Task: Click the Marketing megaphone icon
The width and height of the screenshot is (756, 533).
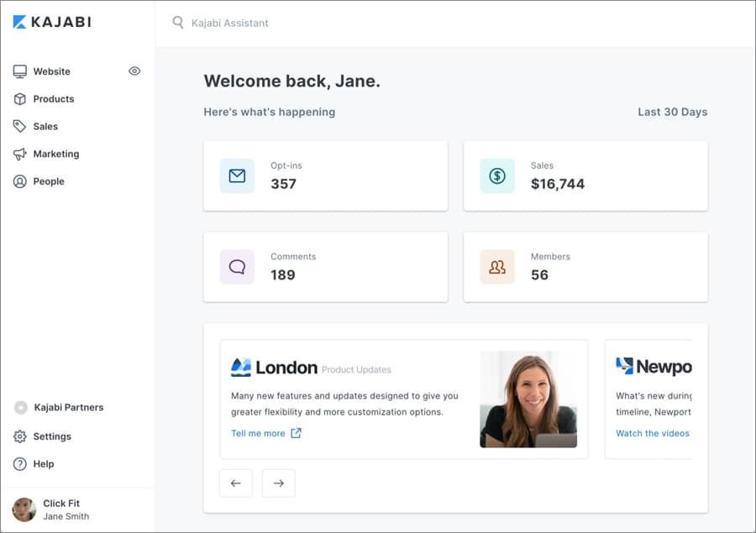Action: pyautogui.click(x=20, y=154)
